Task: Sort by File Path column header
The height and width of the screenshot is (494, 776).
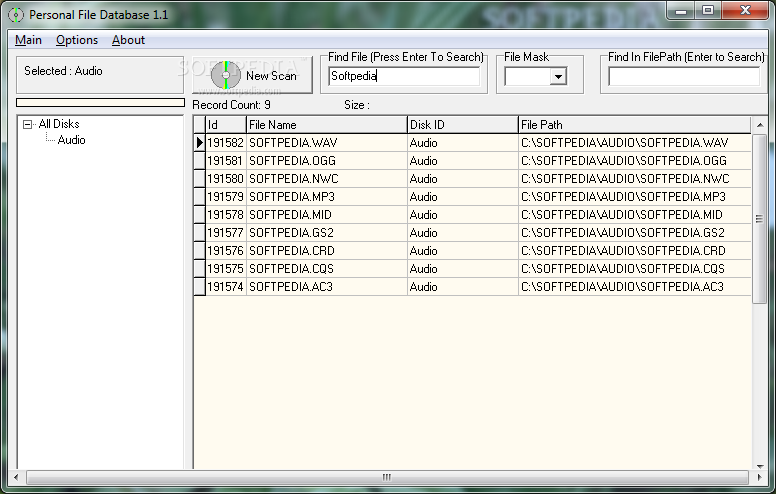Action: 634,125
